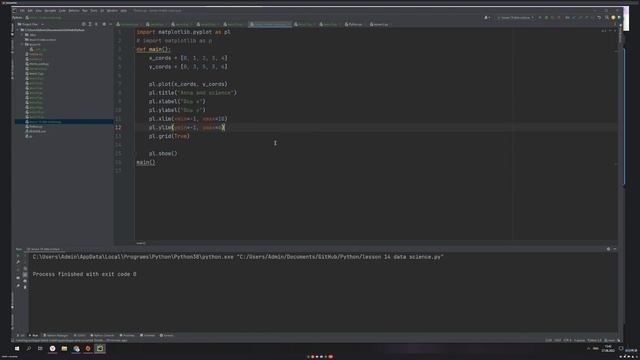Switch to the Python.py editor tab
Viewport: 640px width, 360px height.
click(x=353, y=24)
